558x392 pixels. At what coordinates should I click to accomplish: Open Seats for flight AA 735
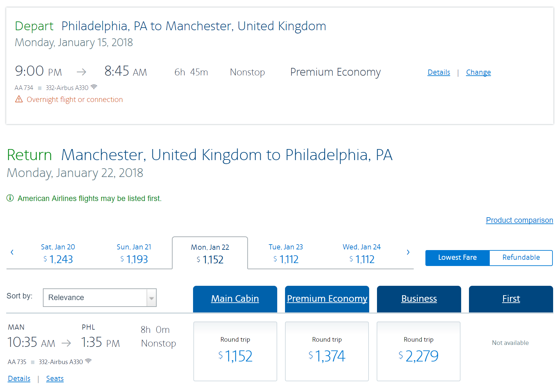(55, 378)
